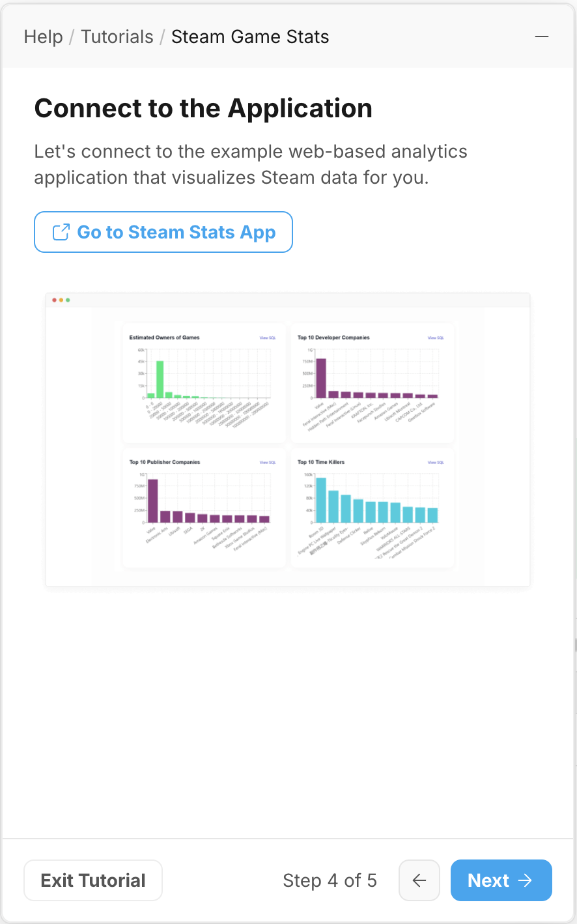Image resolution: width=577 pixels, height=924 pixels.
Task: Click the red dot in the preview window
Action: [55, 300]
